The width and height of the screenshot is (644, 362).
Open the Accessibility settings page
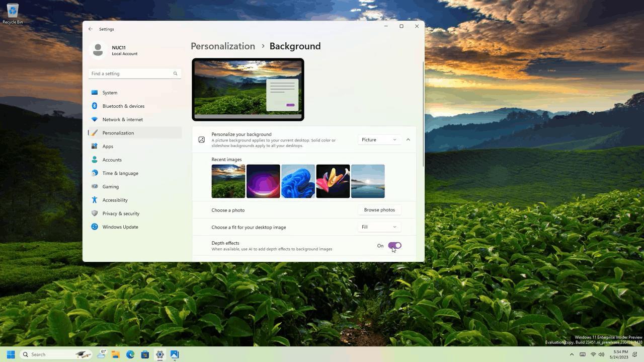point(115,200)
